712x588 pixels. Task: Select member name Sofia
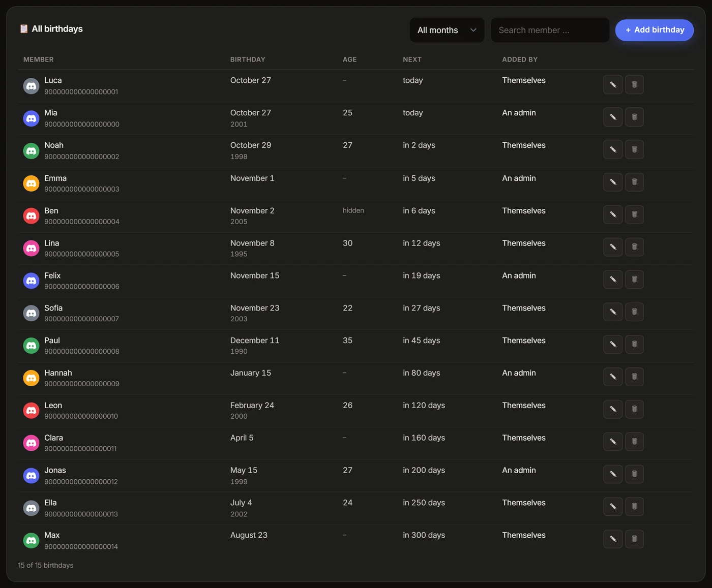pyautogui.click(x=53, y=308)
